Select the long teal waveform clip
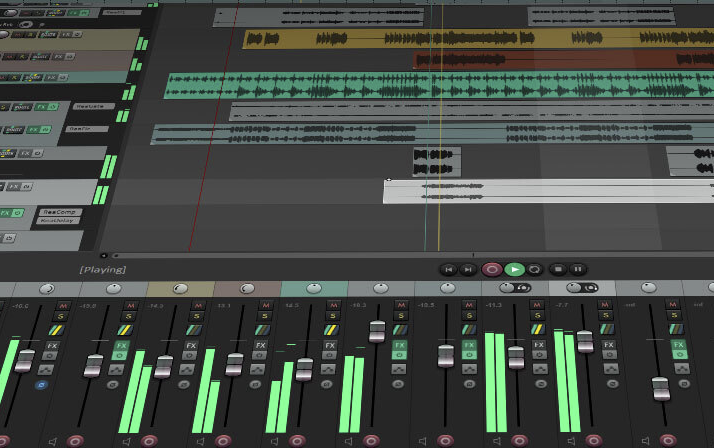The width and height of the screenshot is (714, 448). (x=300, y=85)
